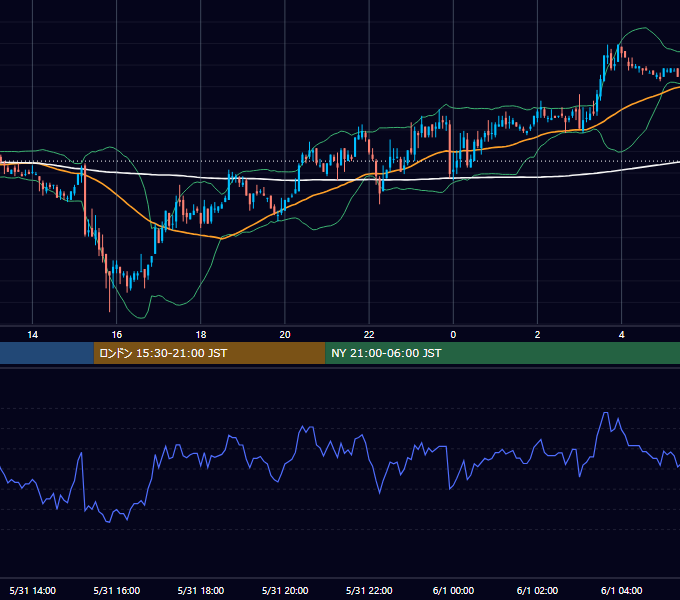
Task: Select the London 15:30-21:00 JST session bar
Action: point(209,353)
